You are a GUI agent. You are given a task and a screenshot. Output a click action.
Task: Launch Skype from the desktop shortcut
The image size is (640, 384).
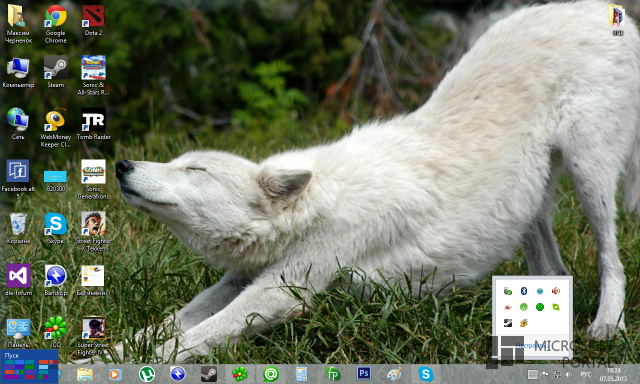point(56,228)
